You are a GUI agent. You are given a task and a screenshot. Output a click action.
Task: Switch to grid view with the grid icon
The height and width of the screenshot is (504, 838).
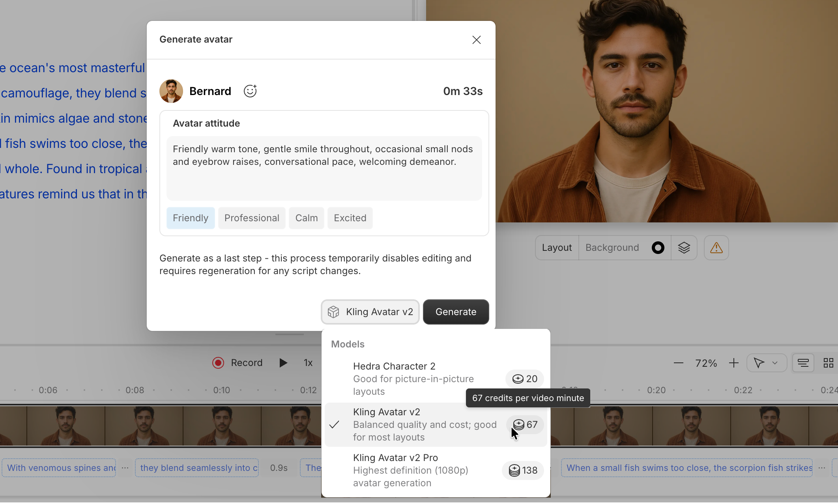[x=828, y=363]
